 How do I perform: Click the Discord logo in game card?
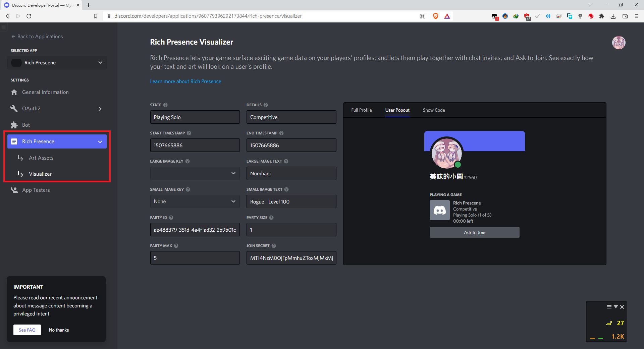pyautogui.click(x=439, y=210)
